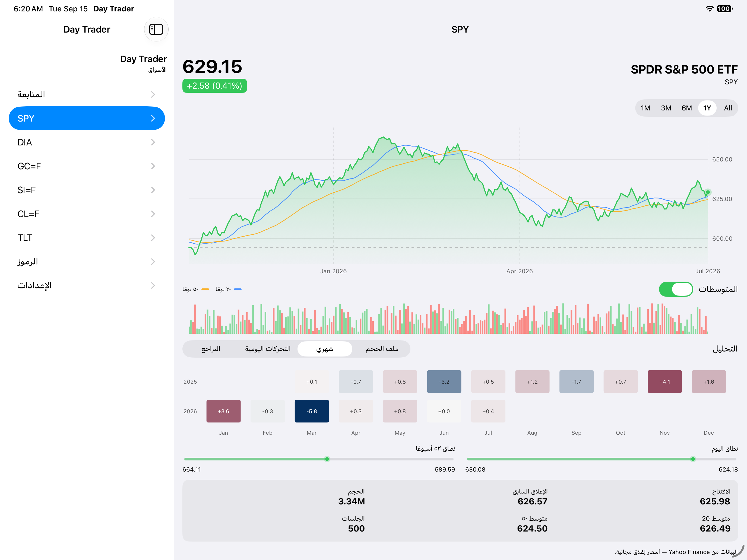
Task: Open TLT in the sidebar
Action: (87, 238)
